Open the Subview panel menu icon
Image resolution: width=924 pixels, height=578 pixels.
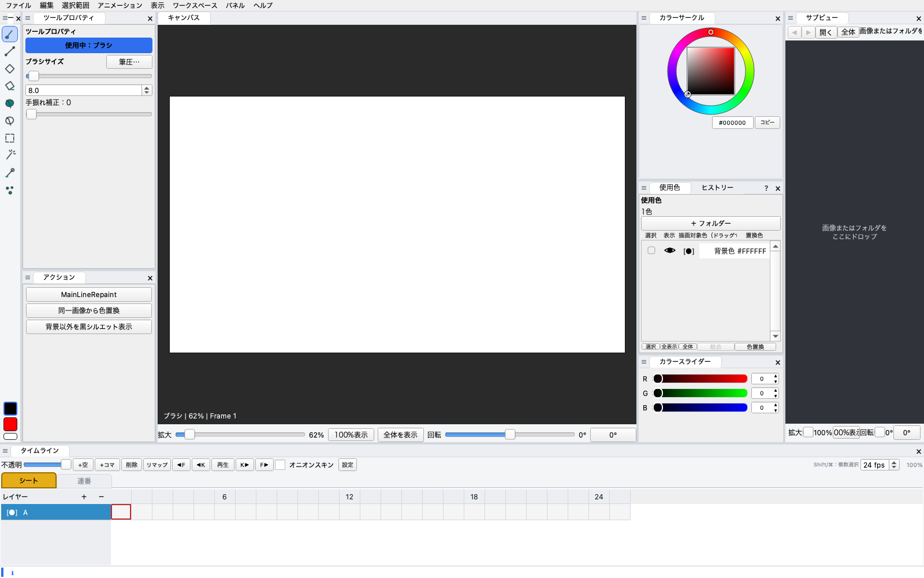(x=791, y=18)
